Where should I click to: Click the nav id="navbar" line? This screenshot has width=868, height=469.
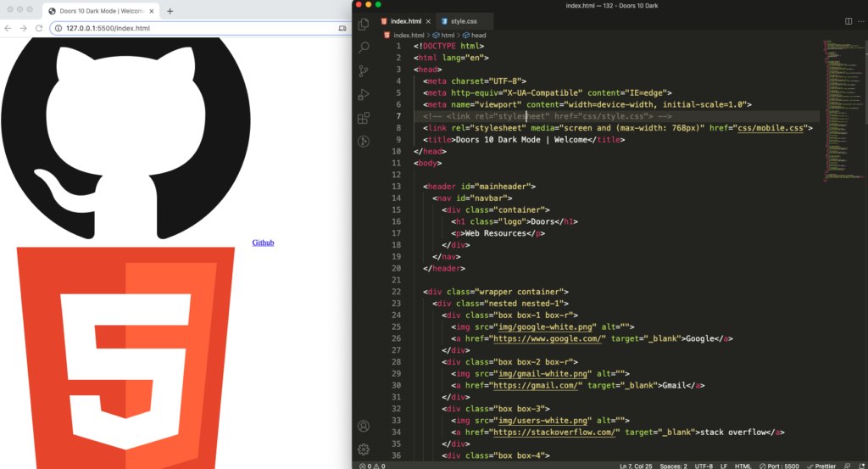click(472, 198)
